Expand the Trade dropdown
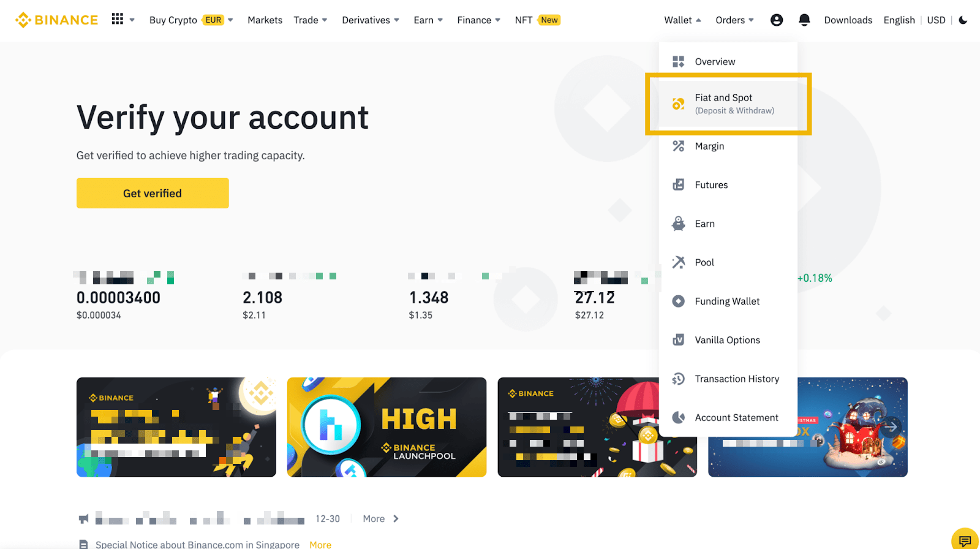980x549 pixels. click(311, 20)
